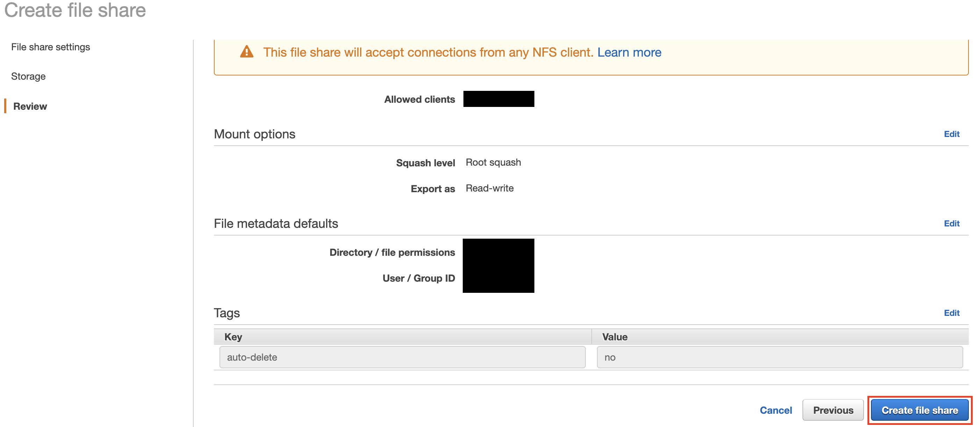Click the File metadata defaults heading
Image resolution: width=980 pixels, height=427 pixels.
click(276, 223)
